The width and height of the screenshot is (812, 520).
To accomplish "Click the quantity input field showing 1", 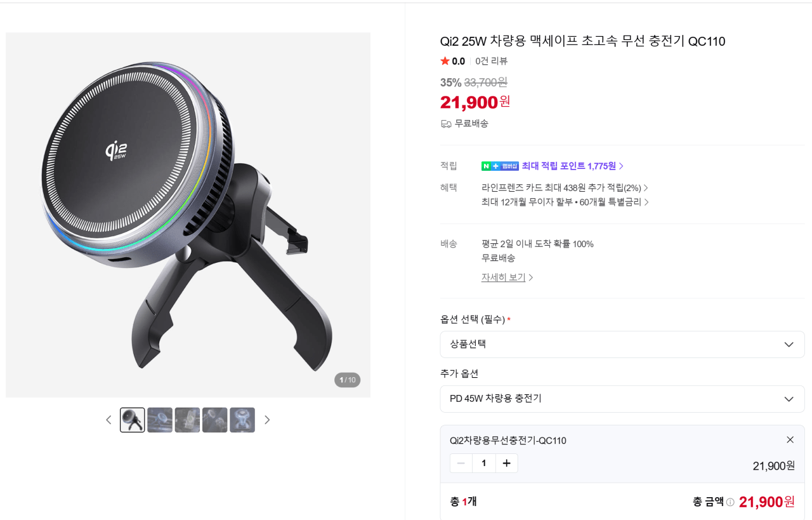I will click(x=483, y=463).
